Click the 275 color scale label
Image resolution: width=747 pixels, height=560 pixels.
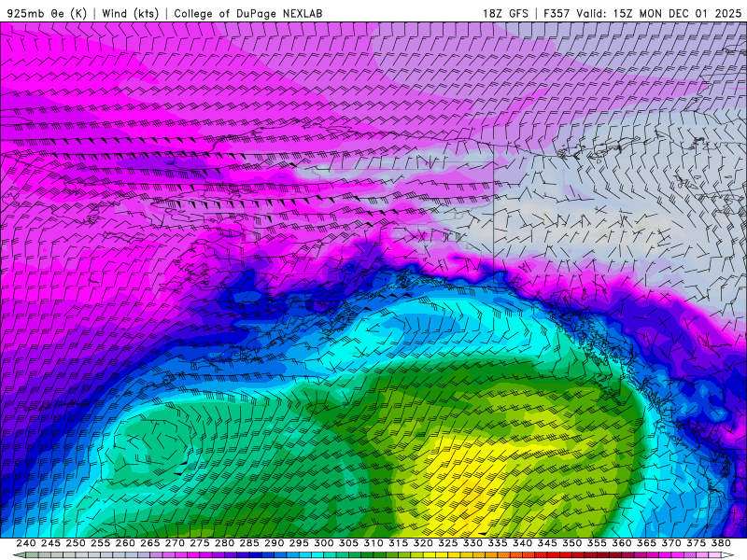coord(199,543)
